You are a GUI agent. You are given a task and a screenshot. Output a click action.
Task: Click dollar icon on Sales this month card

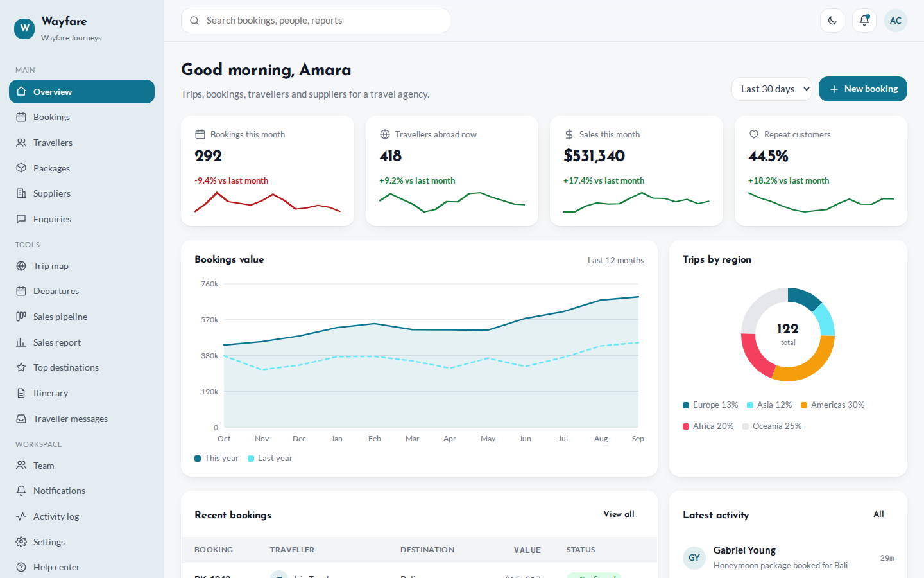(x=569, y=134)
